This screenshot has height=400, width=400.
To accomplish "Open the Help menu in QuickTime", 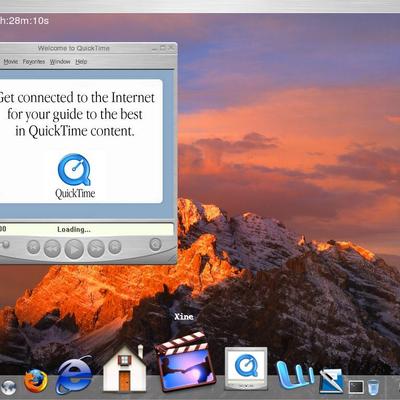I will coord(81,62).
